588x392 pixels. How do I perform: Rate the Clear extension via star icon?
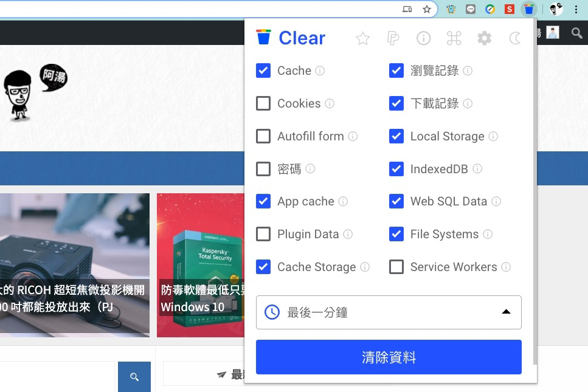(363, 38)
